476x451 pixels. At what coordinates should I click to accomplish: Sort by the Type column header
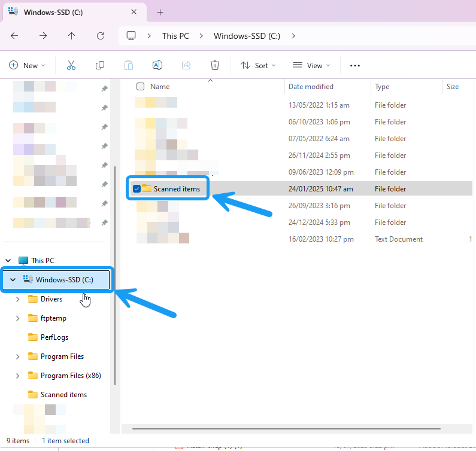click(382, 87)
